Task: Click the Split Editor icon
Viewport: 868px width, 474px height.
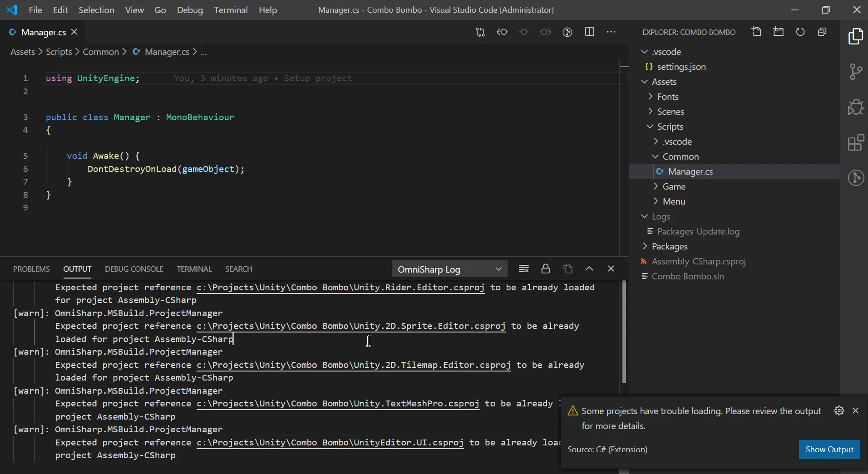Action: click(x=589, y=32)
